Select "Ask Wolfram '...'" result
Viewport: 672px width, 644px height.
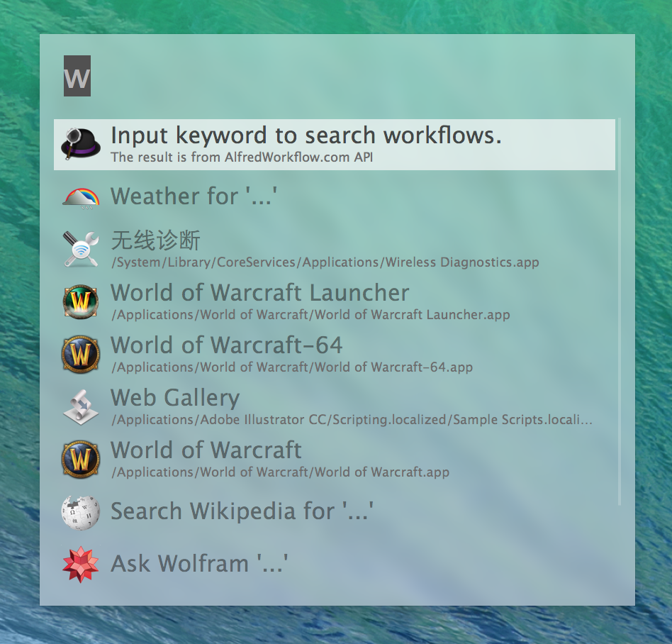(x=199, y=564)
